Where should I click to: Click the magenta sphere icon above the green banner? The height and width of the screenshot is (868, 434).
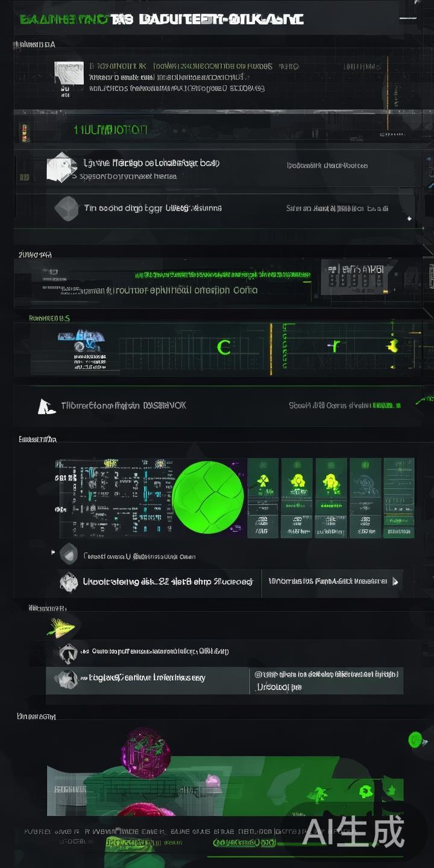tap(145, 752)
